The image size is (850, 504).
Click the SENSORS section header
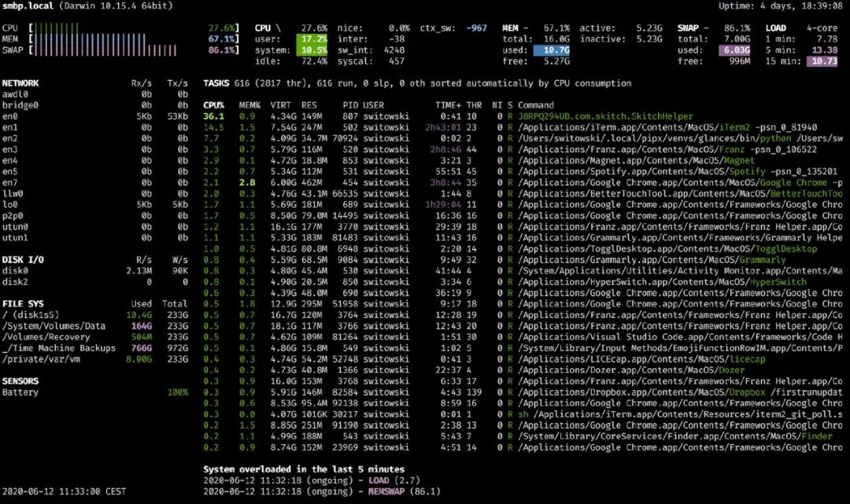(x=20, y=381)
